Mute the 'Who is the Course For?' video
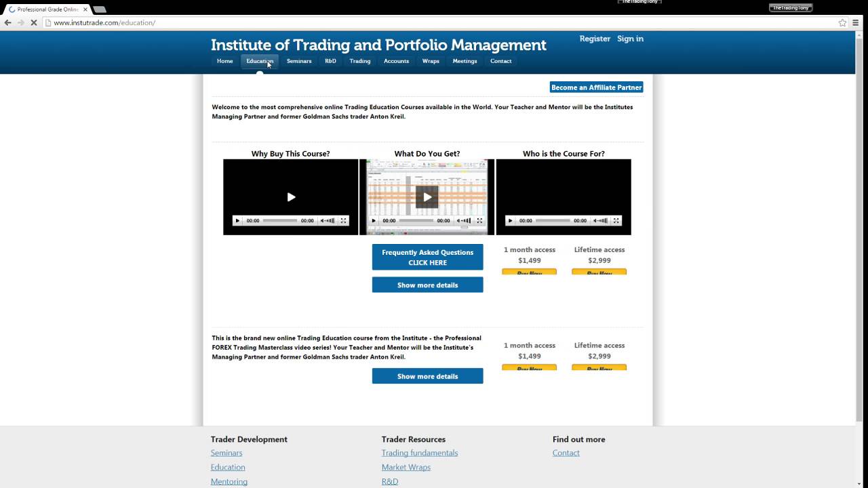 595,220
